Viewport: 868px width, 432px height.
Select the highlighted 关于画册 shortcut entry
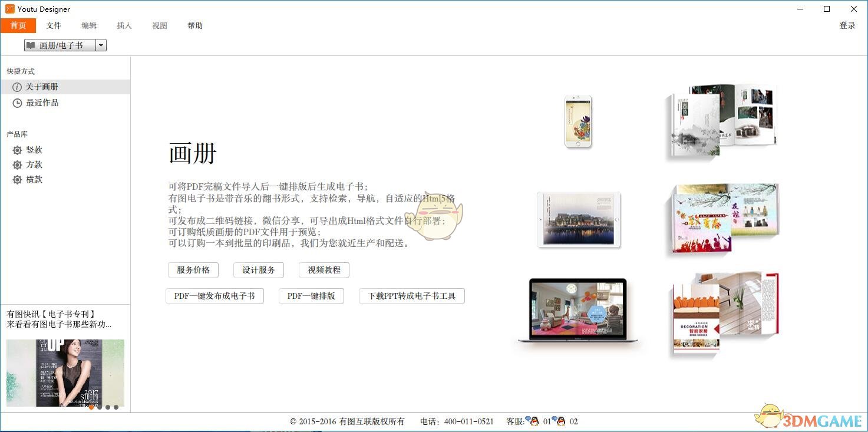point(42,86)
